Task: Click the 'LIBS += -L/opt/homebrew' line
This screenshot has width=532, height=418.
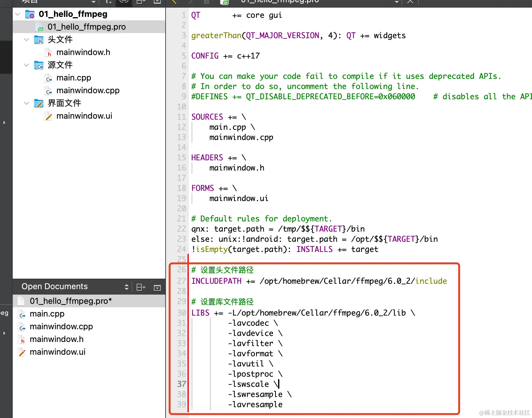Action: click(303, 313)
